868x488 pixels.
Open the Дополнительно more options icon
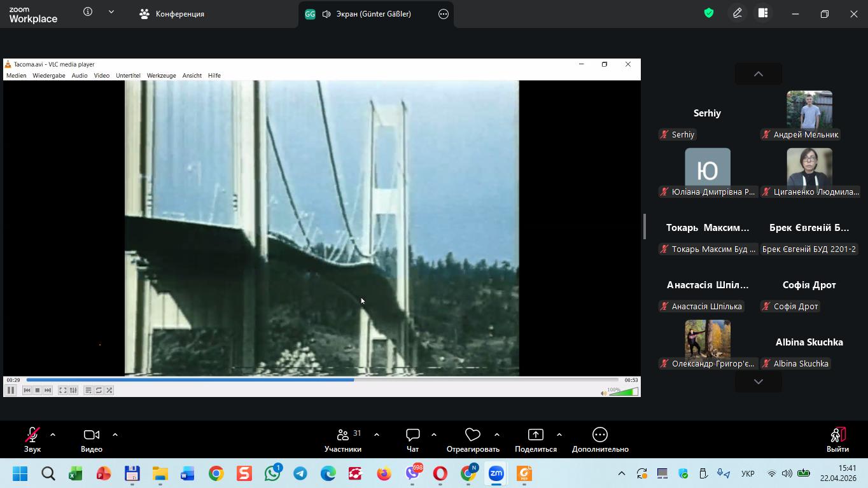point(599,435)
